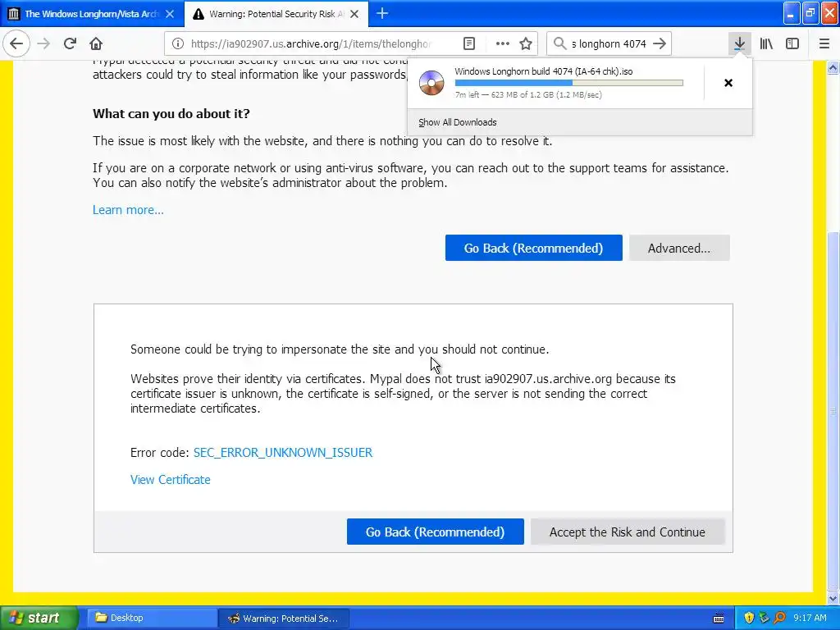Click Accept the Risk and Continue

pyautogui.click(x=628, y=532)
